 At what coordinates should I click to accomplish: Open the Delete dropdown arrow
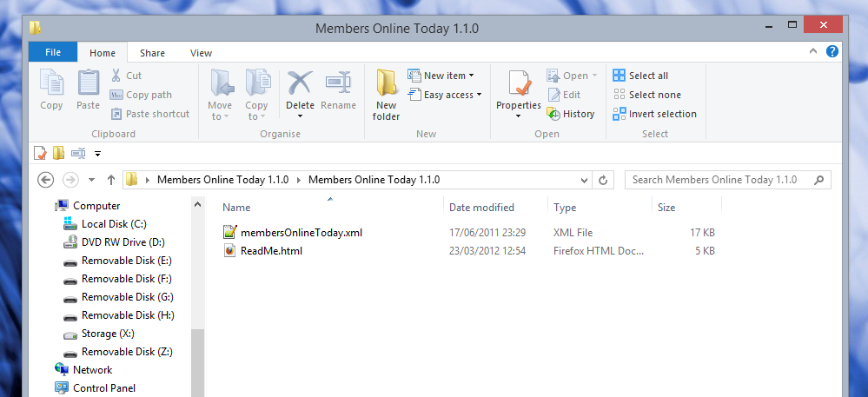point(300,116)
